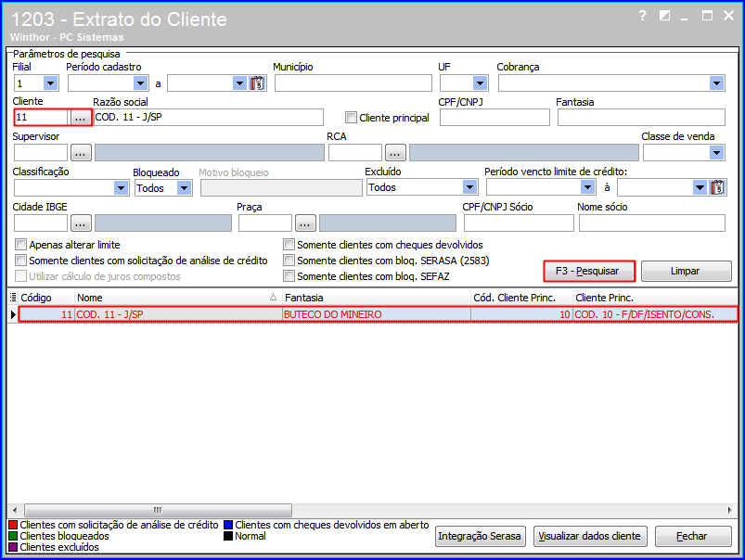Toggle the diagonal window-mode icon in title bar
The width and height of the screenshot is (745, 560).
tap(664, 16)
